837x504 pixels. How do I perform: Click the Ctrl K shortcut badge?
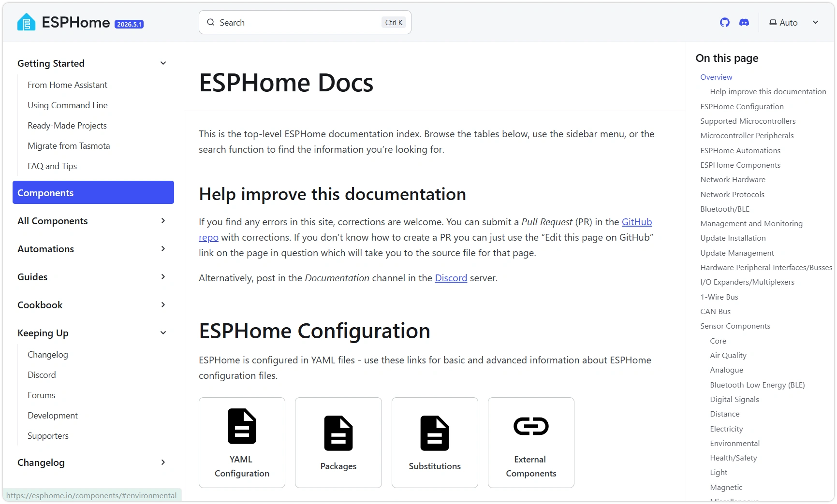pyautogui.click(x=394, y=23)
